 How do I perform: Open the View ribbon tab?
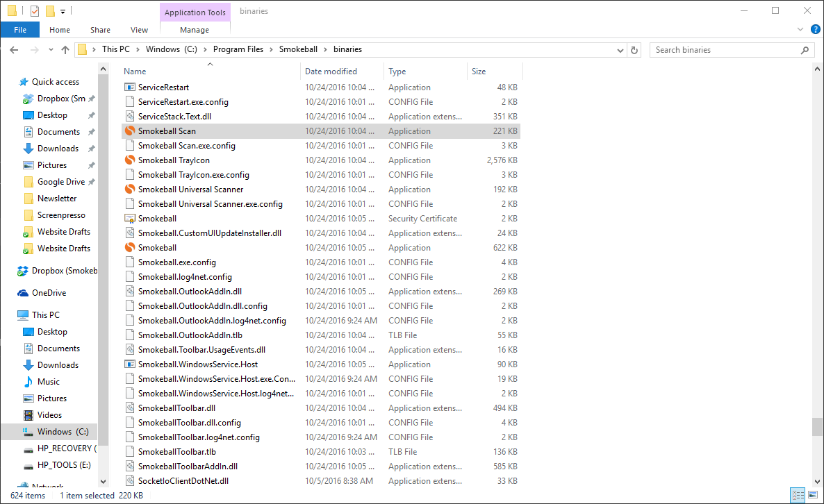click(139, 30)
